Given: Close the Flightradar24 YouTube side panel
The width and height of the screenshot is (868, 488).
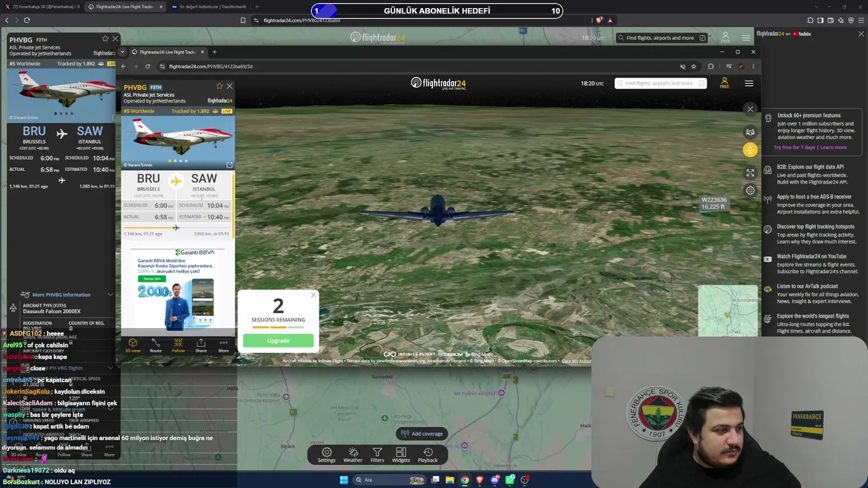Looking at the screenshot, I should [861, 34].
